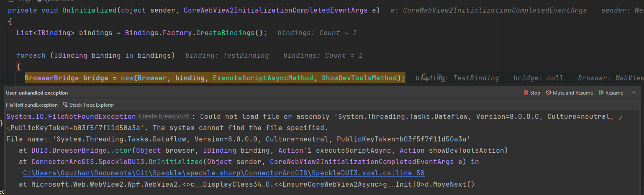Click the Stack Trace Explorer icon

click(x=65, y=105)
